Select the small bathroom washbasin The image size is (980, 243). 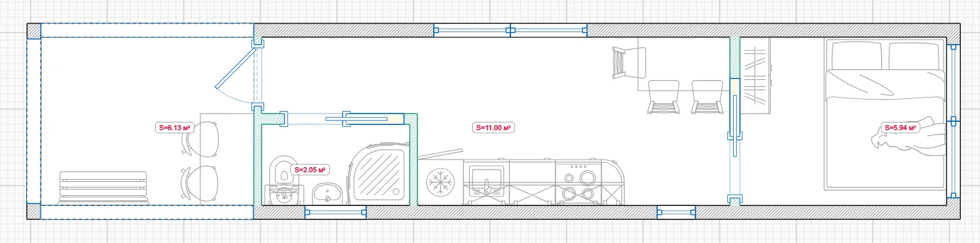(x=328, y=193)
